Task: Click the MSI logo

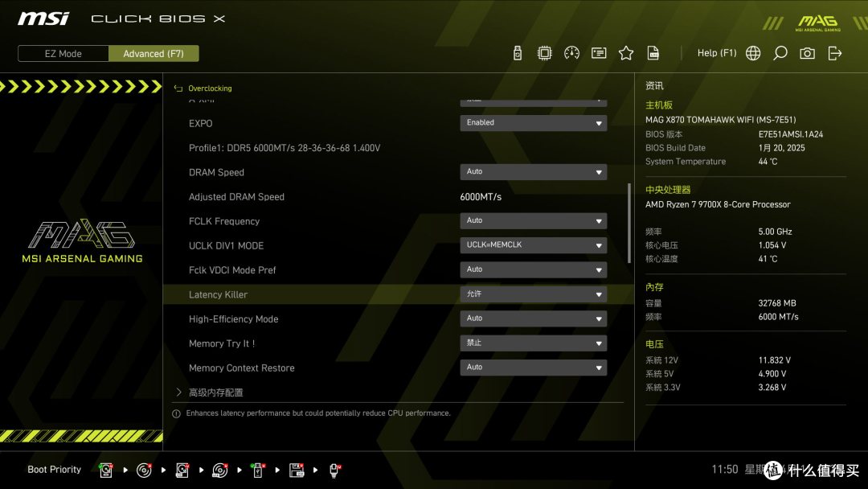Action: click(x=43, y=18)
